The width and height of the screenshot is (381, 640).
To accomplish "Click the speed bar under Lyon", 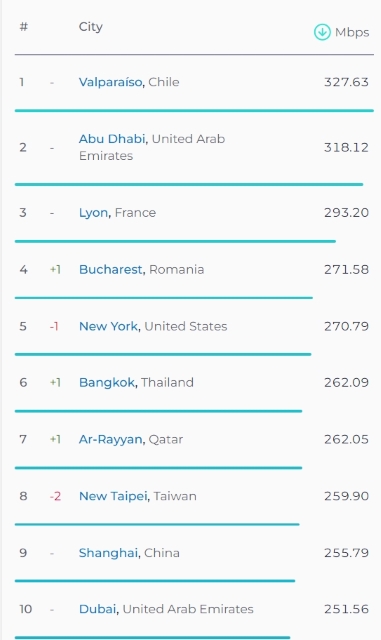I will [x=175, y=241].
